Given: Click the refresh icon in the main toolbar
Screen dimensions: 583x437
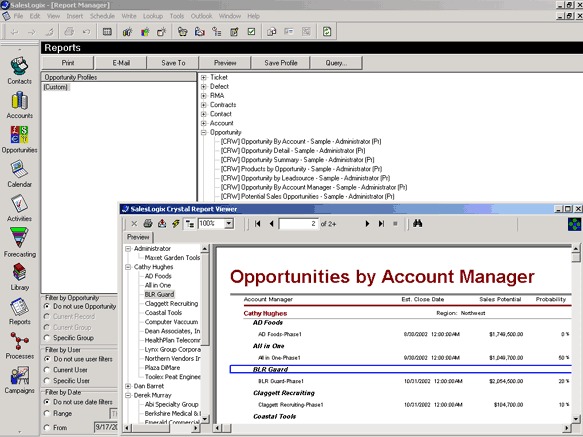Looking at the screenshot, I should click(327, 32).
